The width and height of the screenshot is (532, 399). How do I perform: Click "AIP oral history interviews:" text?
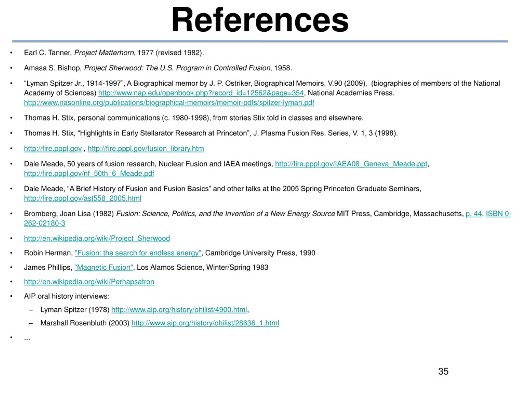pos(67,296)
